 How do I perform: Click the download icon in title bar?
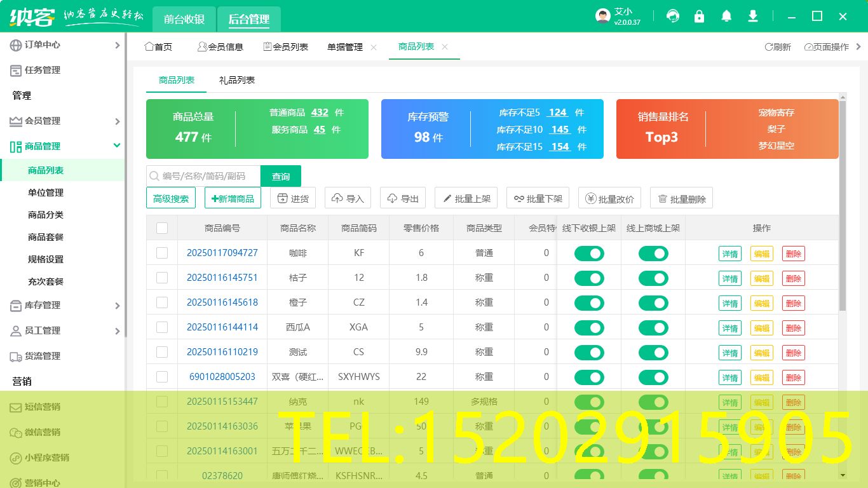tap(753, 17)
